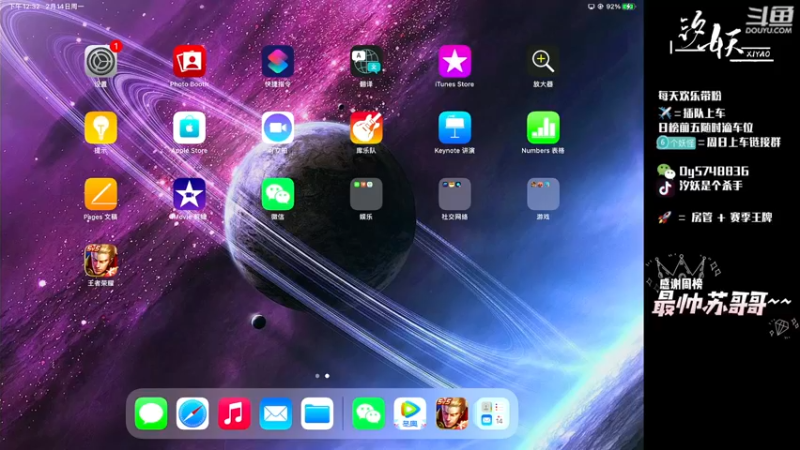Launch Photo Booth app
The image size is (800, 450).
[189, 61]
